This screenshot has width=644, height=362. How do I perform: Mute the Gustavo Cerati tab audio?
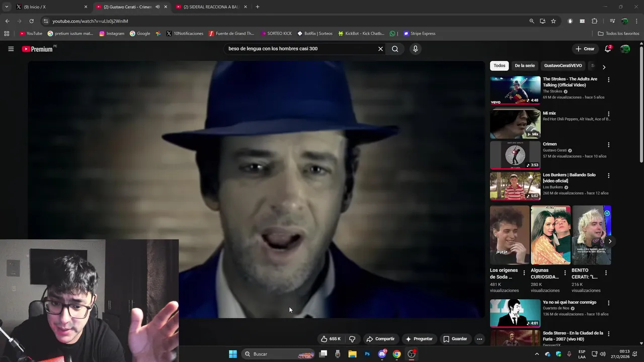pos(157,7)
